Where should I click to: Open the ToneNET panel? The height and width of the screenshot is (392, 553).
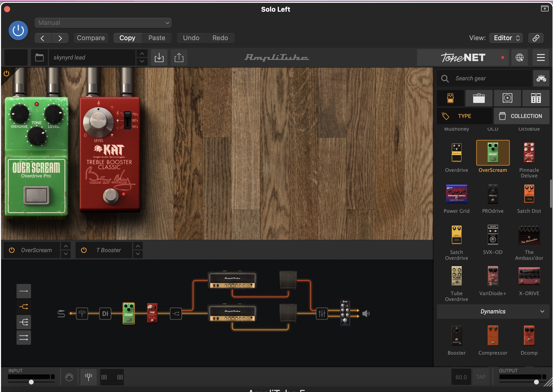pos(463,57)
